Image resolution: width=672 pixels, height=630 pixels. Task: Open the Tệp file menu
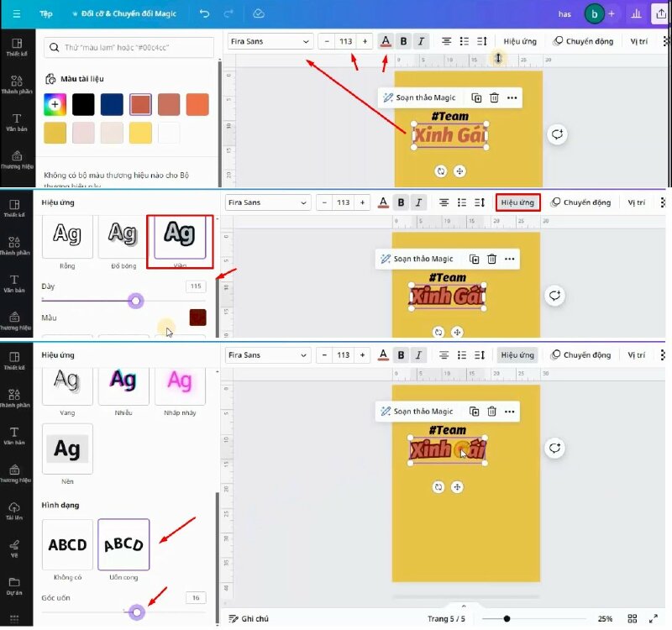click(x=46, y=13)
